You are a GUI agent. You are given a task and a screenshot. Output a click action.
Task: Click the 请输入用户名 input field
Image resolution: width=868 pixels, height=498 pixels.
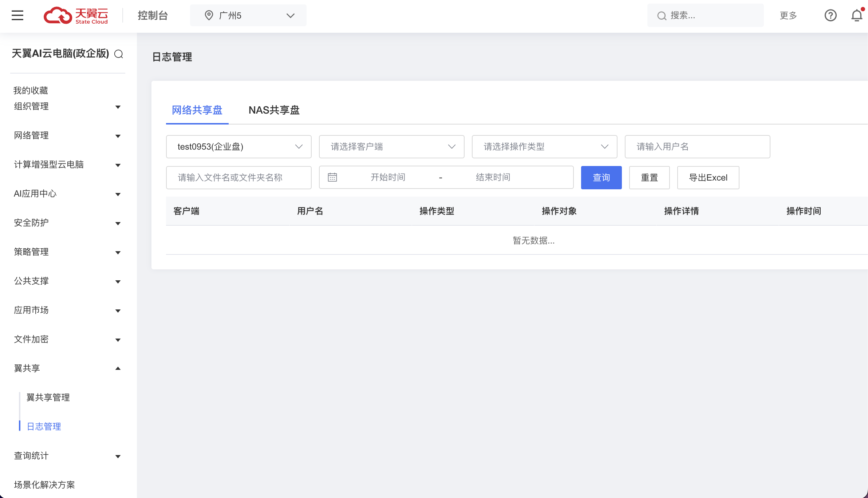tap(697, 147)
